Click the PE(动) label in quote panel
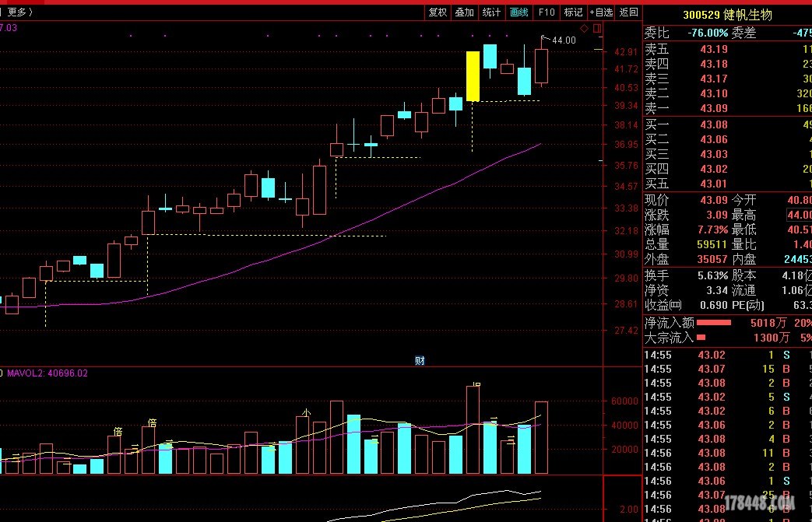This screenshot has width=812, height=522. (748, 305)
